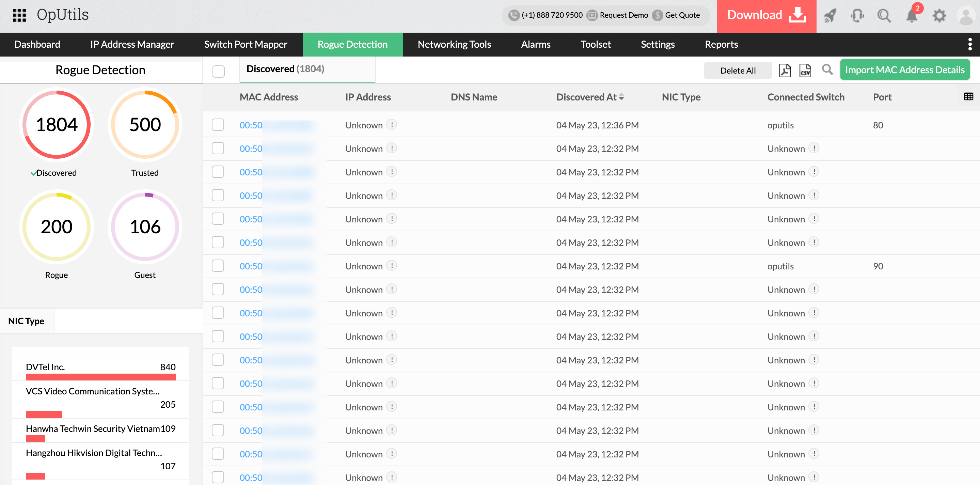Open the vertical three-dot overflow menu

point(970,44)
